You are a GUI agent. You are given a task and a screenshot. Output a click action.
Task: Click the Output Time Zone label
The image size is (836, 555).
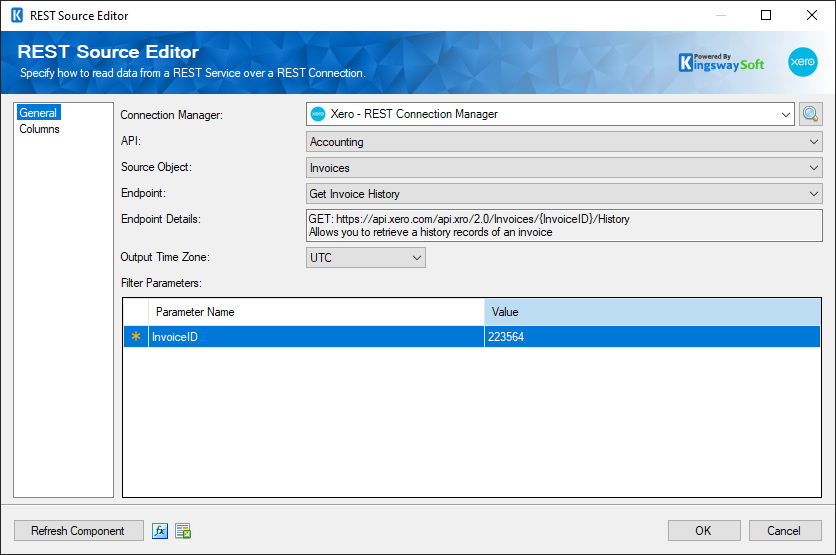point(165,257)
